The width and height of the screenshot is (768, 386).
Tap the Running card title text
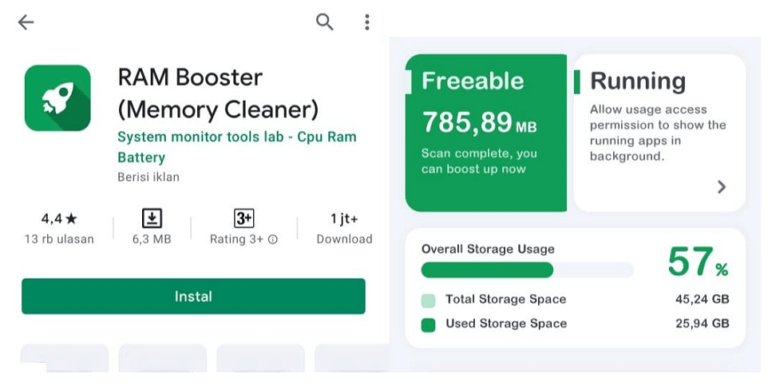click(x=638, y=81)
